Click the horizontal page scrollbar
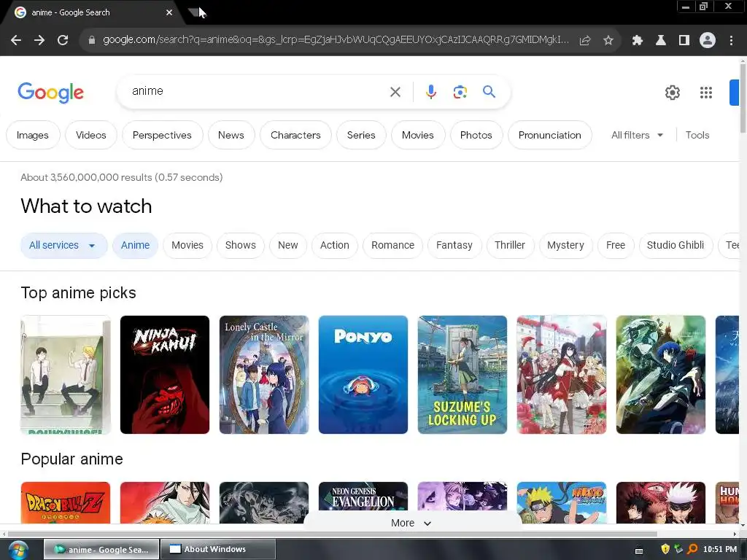 coord(332,534)
